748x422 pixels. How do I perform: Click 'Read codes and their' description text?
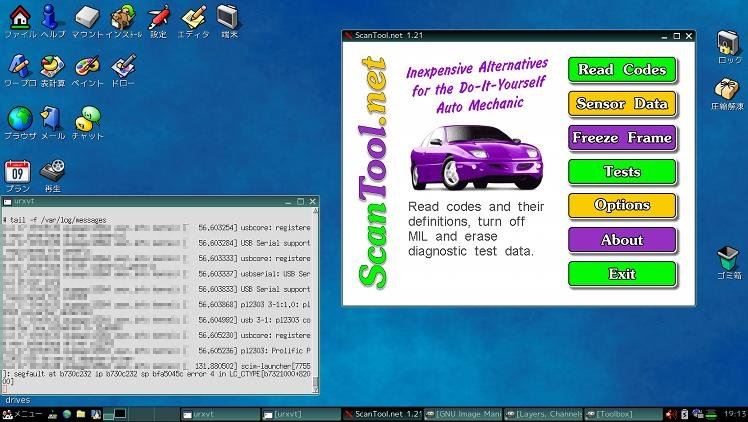tap(476, 206)
